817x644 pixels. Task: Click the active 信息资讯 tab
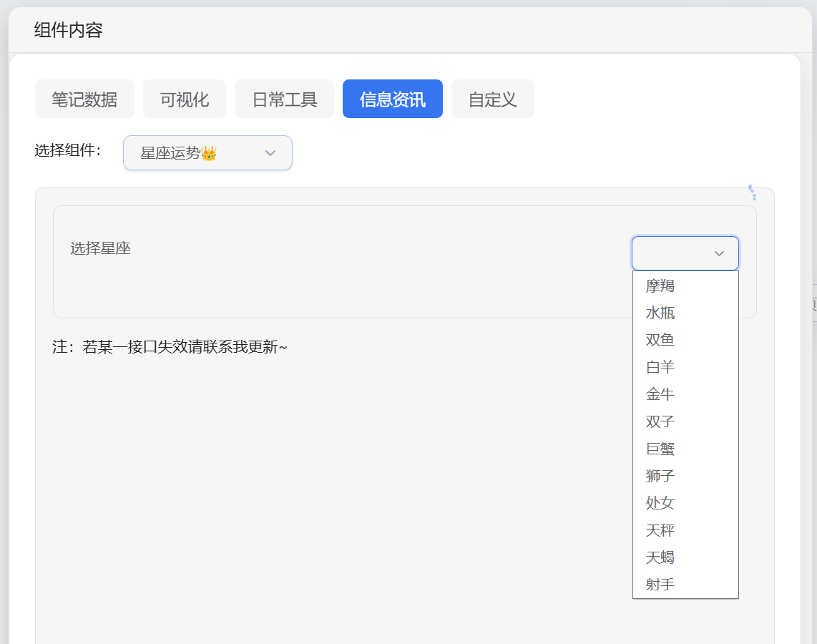(x=392, y=99)
